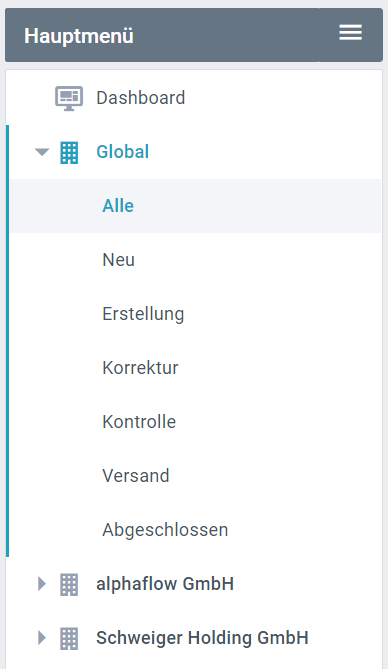
Task: Select the Alle filter item
Action: (195, 206)
